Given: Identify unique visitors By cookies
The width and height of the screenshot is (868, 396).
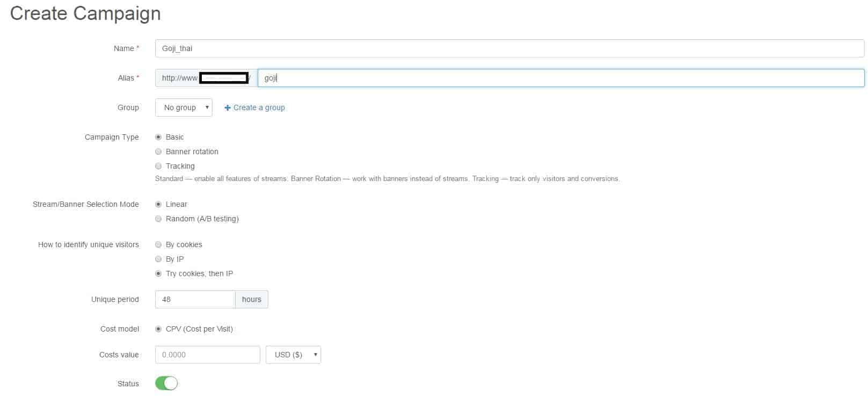Looking at the screenshot, I should point(158,244).
